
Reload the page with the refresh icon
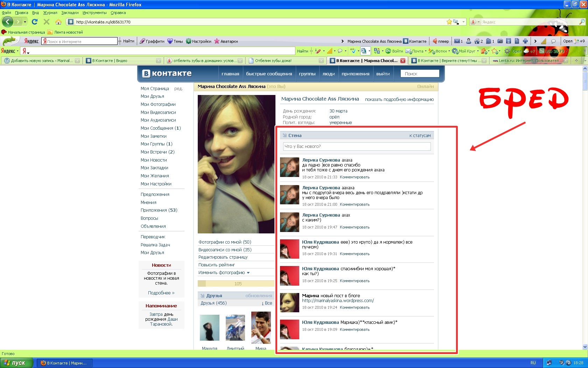click(35, 22)
